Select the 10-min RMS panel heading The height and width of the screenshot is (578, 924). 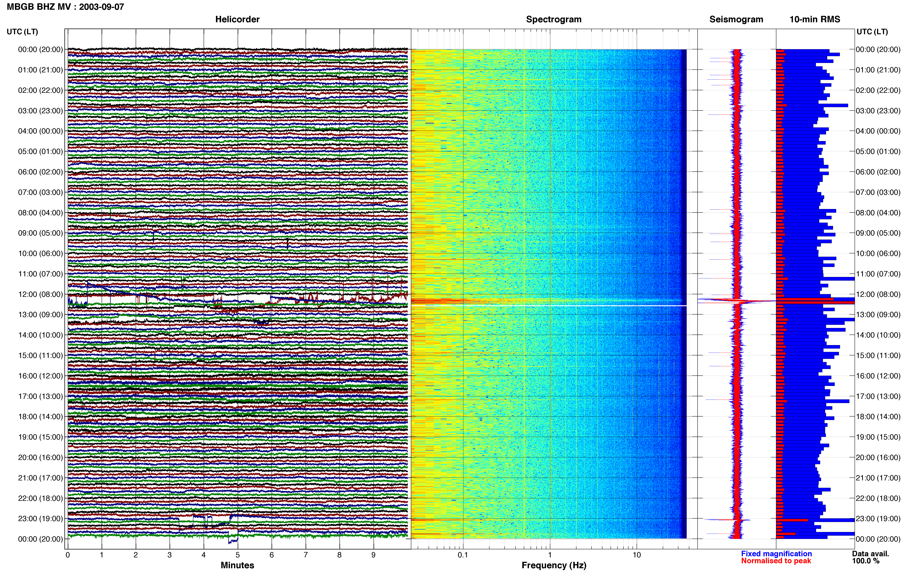815,20
